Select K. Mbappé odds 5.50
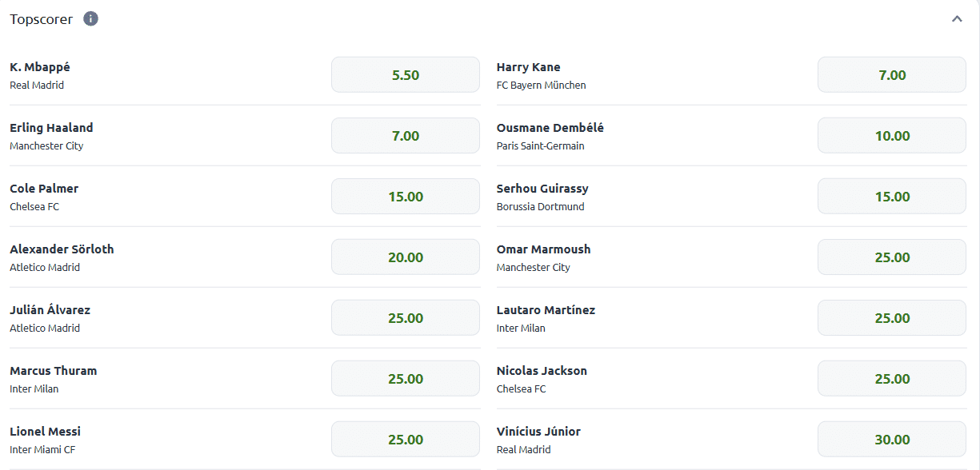The height and width of the screenshot is (470, 980). click(406, 75)
